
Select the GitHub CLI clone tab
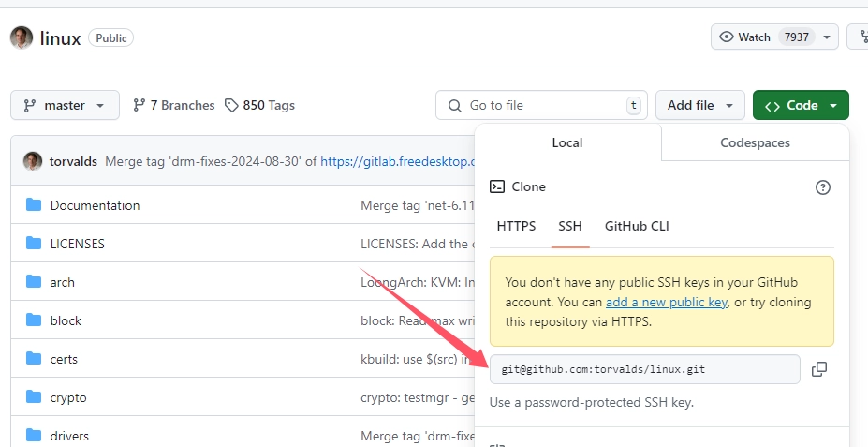(637, 226)
